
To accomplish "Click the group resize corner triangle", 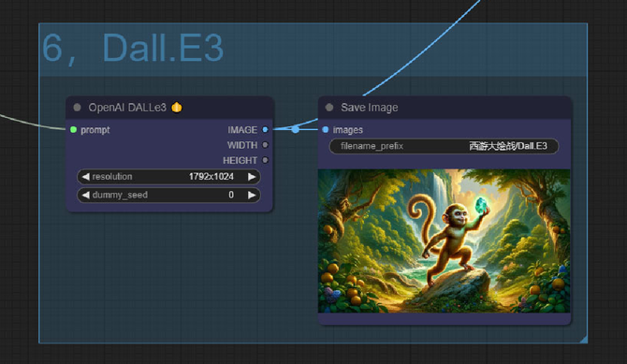I will click(584, 339).
